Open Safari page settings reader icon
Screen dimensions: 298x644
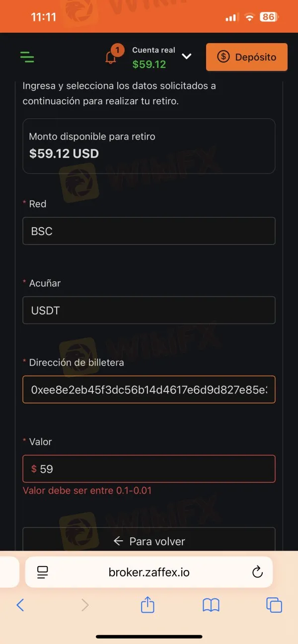click(43, 572)
